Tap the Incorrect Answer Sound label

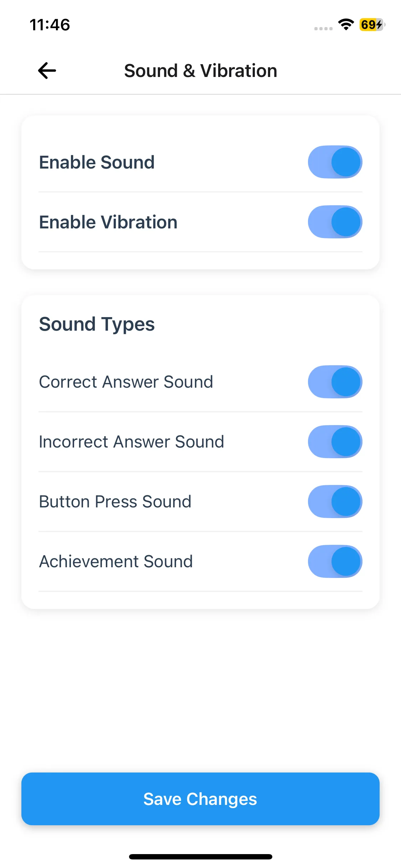pyautogui.click(x=132, y=442)
